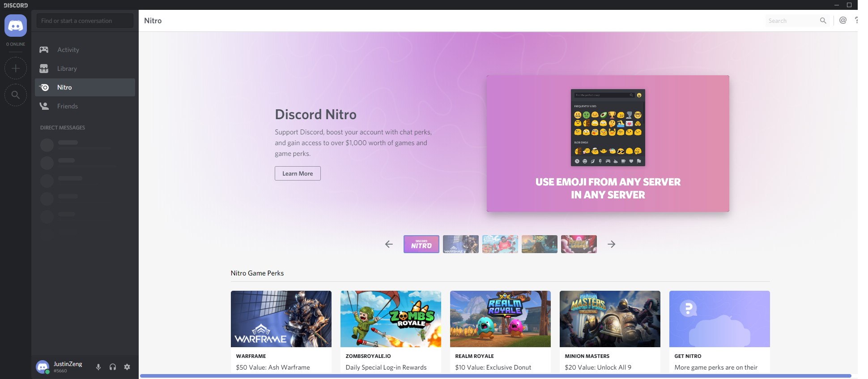Click the emoji promo banner image

click(x=608, y=143)
